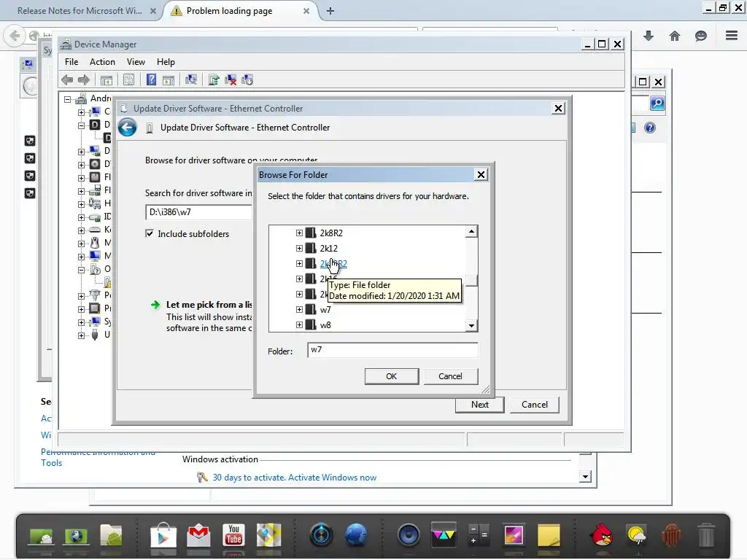The width and height of the screenshot is (747, 560).
Task: Click Let me pick from a list option
Action: 209,305
